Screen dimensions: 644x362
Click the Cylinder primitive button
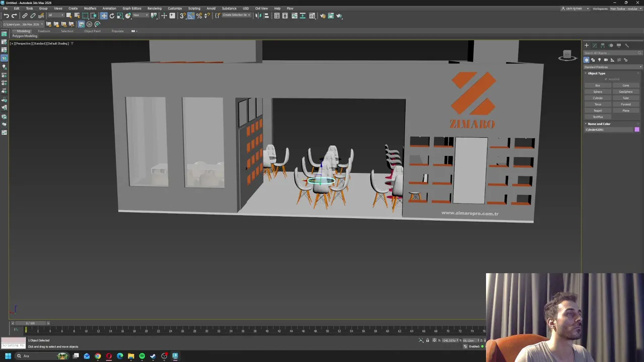598,98
